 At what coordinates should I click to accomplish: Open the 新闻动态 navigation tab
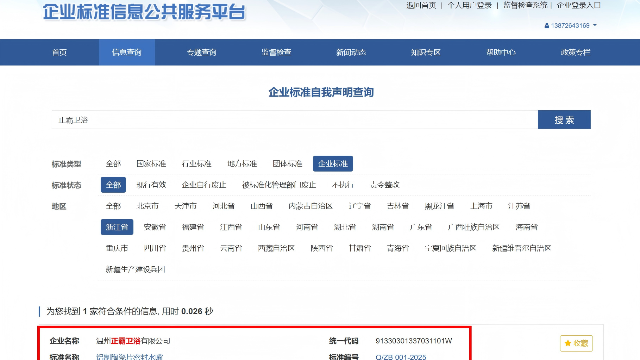pos(351,52)
